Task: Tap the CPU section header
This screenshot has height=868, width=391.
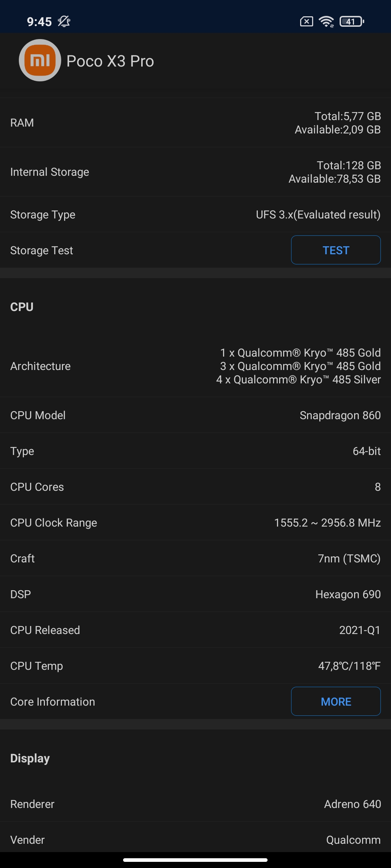Action: click(x=22, y=307)
